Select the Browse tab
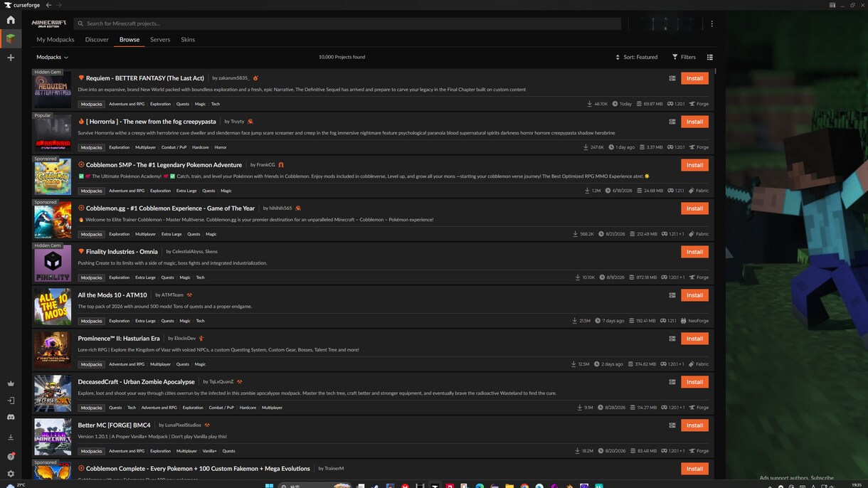This screenshot has width=868, height=488. tap(129, 40)
